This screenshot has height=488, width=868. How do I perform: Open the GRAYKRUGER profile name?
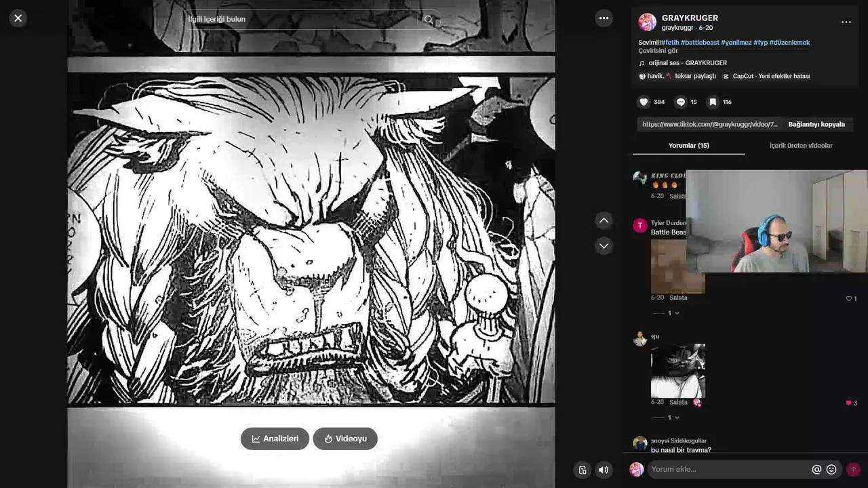pyautogui.click(x=690, y=18)
